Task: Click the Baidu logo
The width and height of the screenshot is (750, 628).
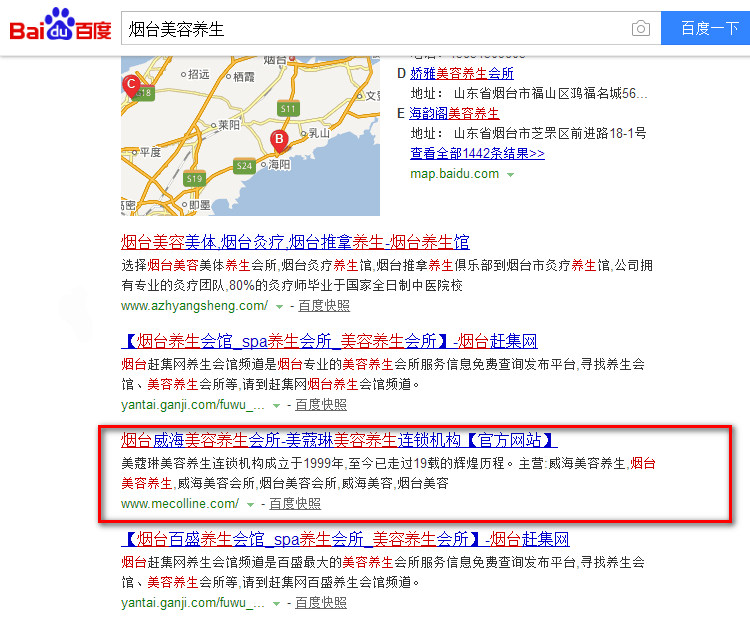Action: click(x=60, y=25)
